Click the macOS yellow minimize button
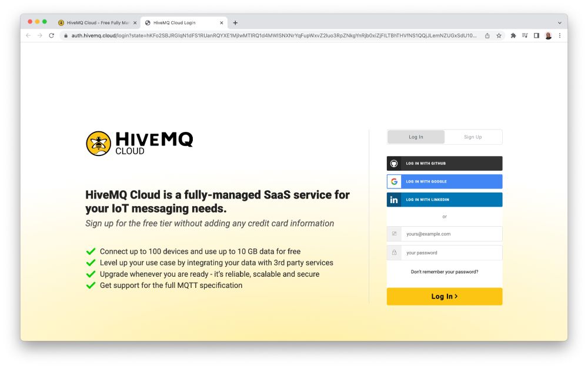588x368 pixels. [37, 22]
